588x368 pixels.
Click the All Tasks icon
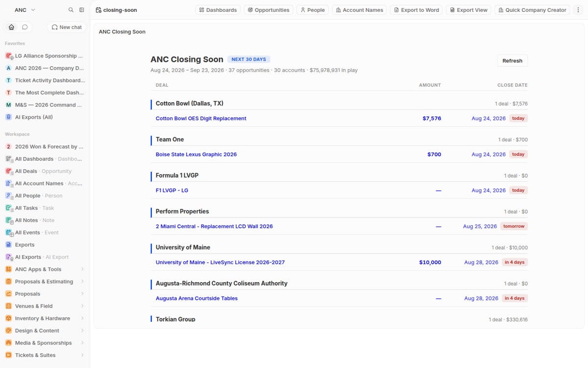point(9,208)
